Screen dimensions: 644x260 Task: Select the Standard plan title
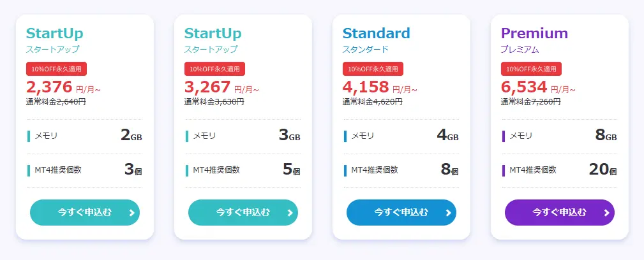(x=376, y=33)
